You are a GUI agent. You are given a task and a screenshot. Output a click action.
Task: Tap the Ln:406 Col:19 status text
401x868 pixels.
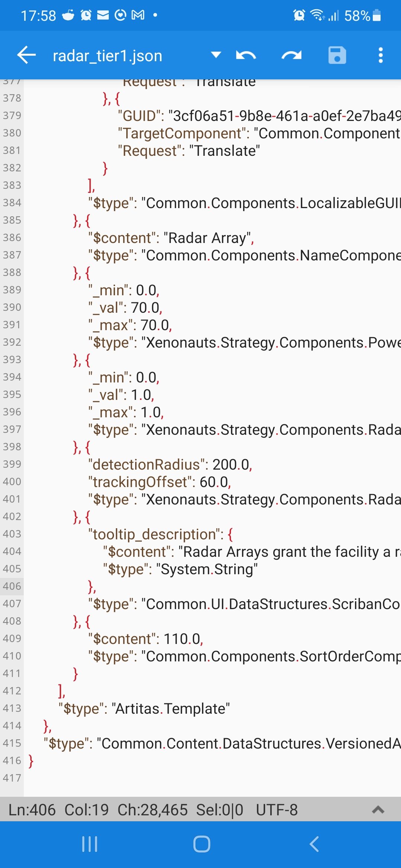click(59, 810)
